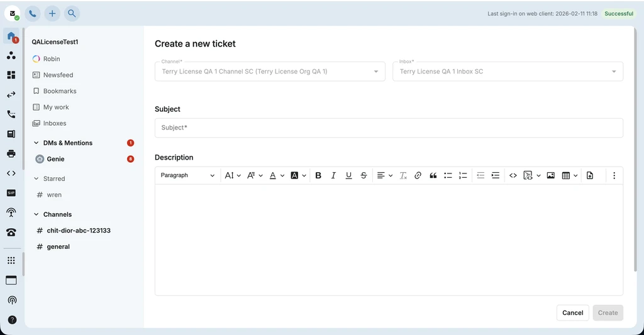This screenshot has height=335, width=644.
Task: Click the transfer arrows icon in left rail
Action: (x=11, y=94)
